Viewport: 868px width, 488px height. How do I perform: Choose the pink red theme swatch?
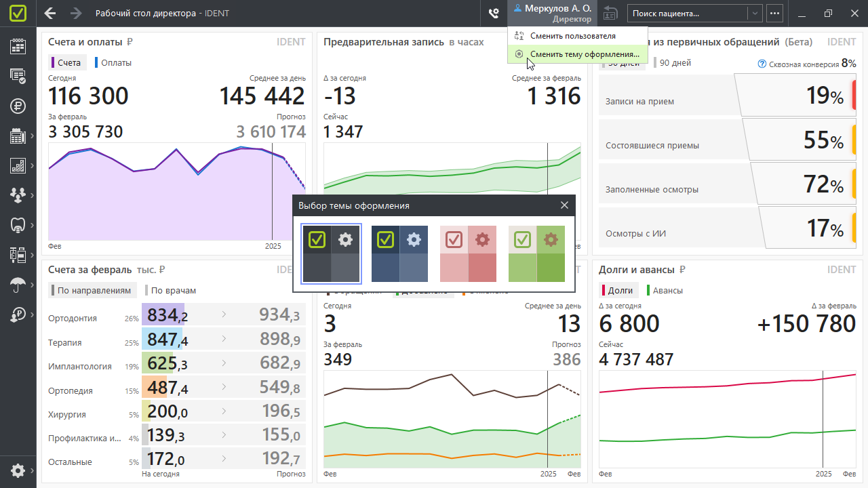[x=469, y=253]
